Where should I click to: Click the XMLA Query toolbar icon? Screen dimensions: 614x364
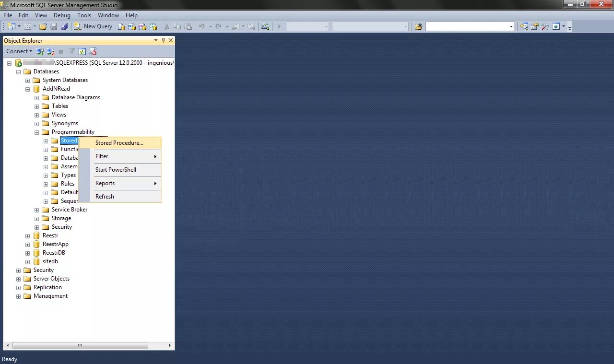point(153,26)
